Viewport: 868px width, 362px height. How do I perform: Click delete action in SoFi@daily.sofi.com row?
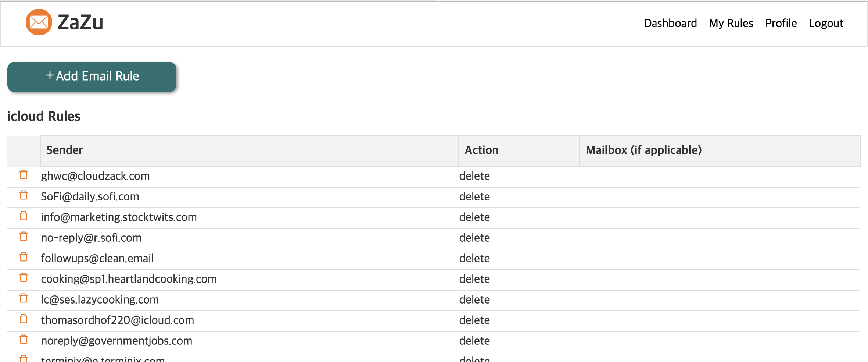(x=474, y=196)
